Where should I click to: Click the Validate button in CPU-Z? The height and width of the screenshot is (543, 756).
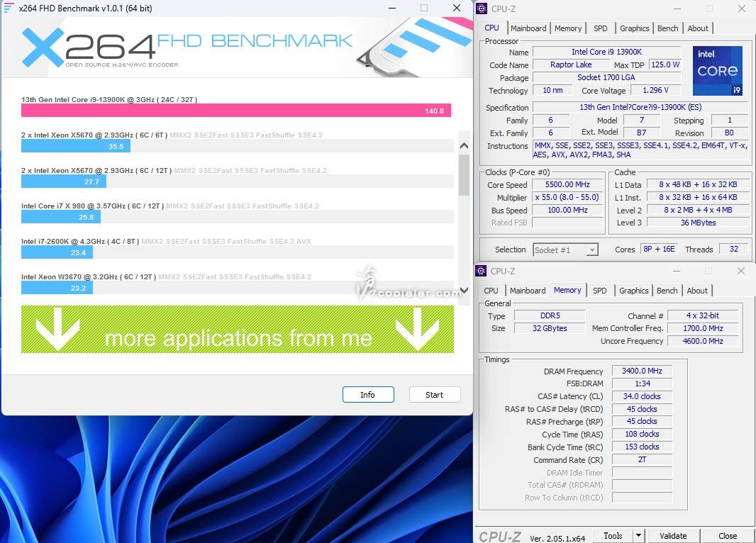pos(672,536)
